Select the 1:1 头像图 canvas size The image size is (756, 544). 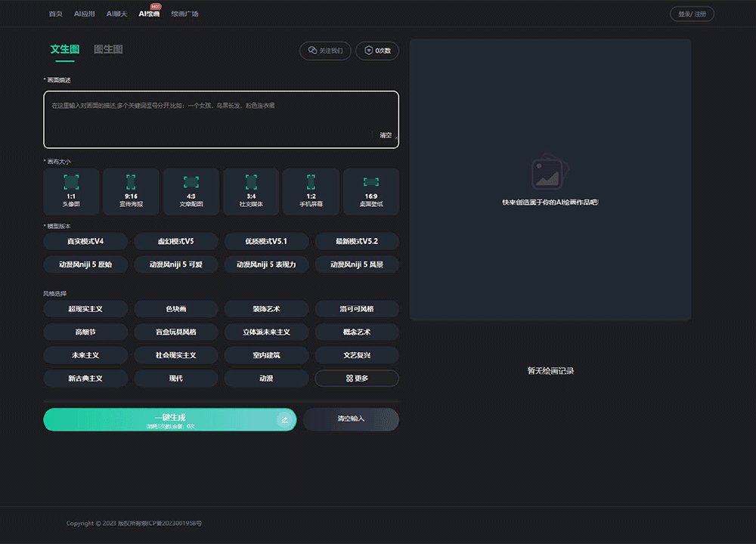click(71, 191)
